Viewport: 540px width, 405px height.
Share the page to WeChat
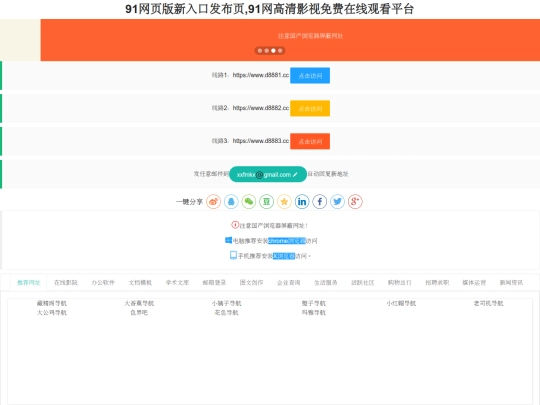249,201
